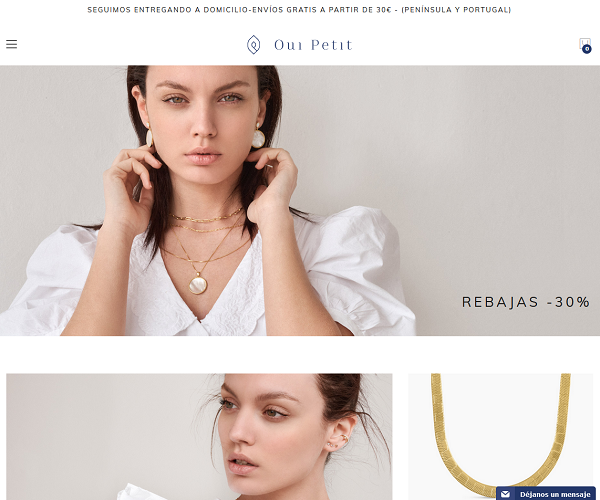Open the model portrait with ear piercings

pos(199,436)
